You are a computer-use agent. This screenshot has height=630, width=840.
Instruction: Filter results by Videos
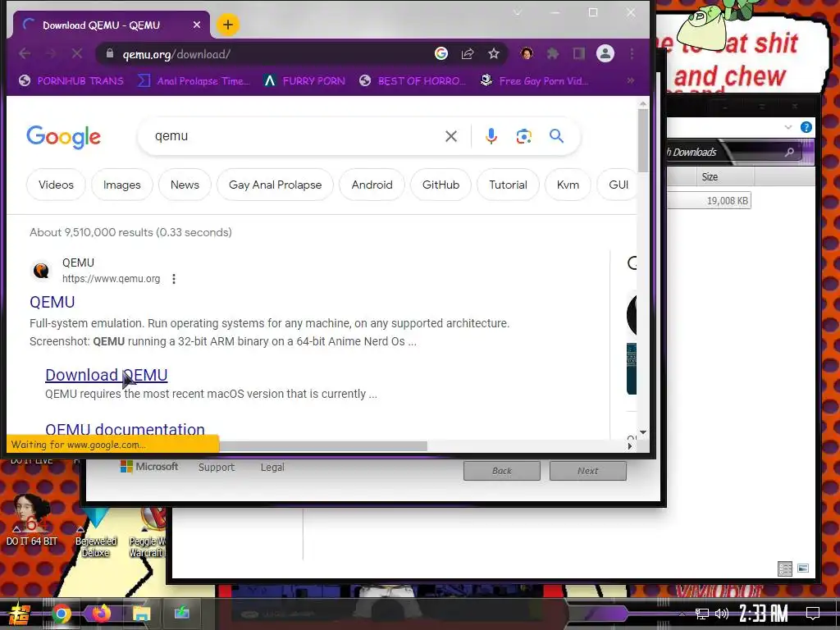click(56, 185)
